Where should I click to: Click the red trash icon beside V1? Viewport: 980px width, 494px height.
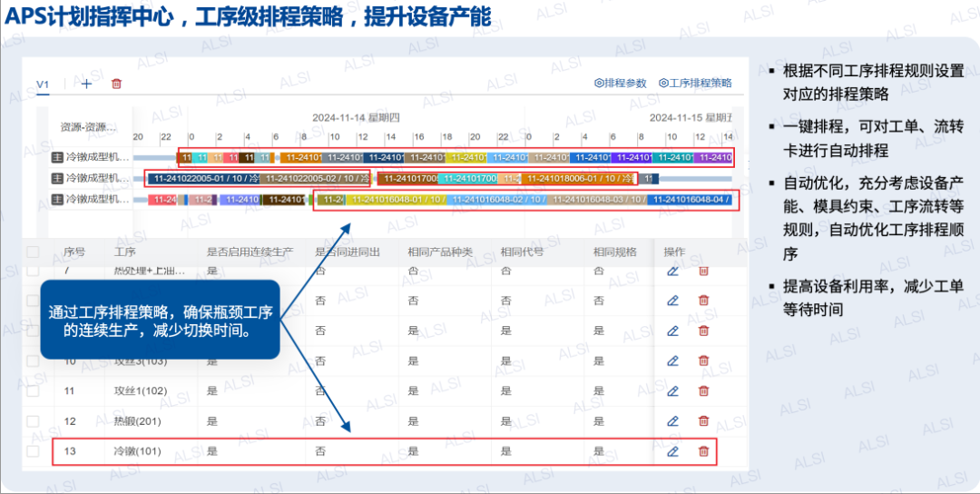pyautogui.click(x=116, y=84)
